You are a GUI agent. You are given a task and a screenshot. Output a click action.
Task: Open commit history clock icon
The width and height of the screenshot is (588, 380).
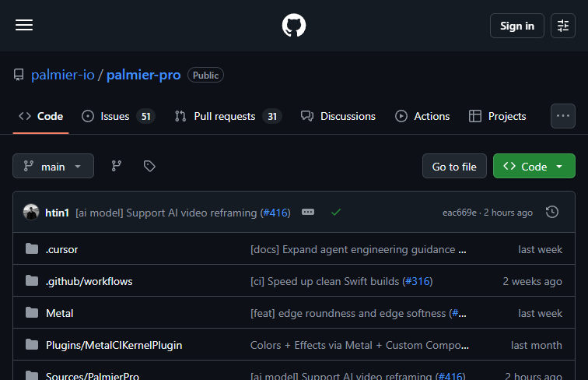552,212
